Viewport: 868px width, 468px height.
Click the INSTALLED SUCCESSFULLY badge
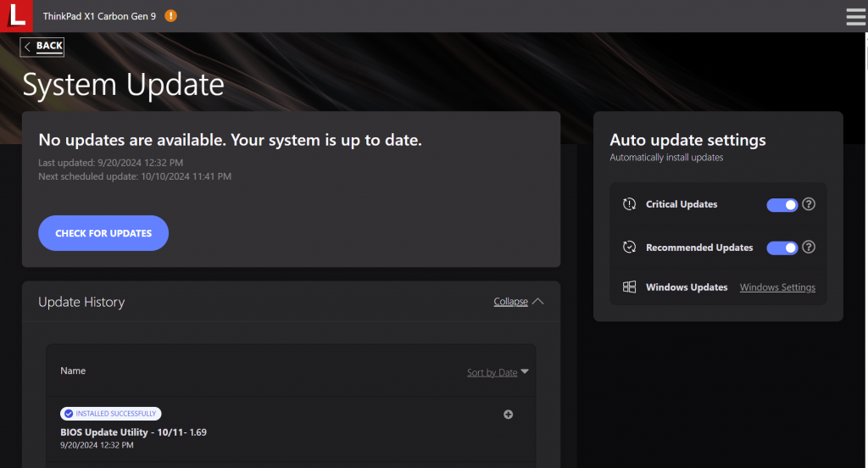(x=111, y=414)
